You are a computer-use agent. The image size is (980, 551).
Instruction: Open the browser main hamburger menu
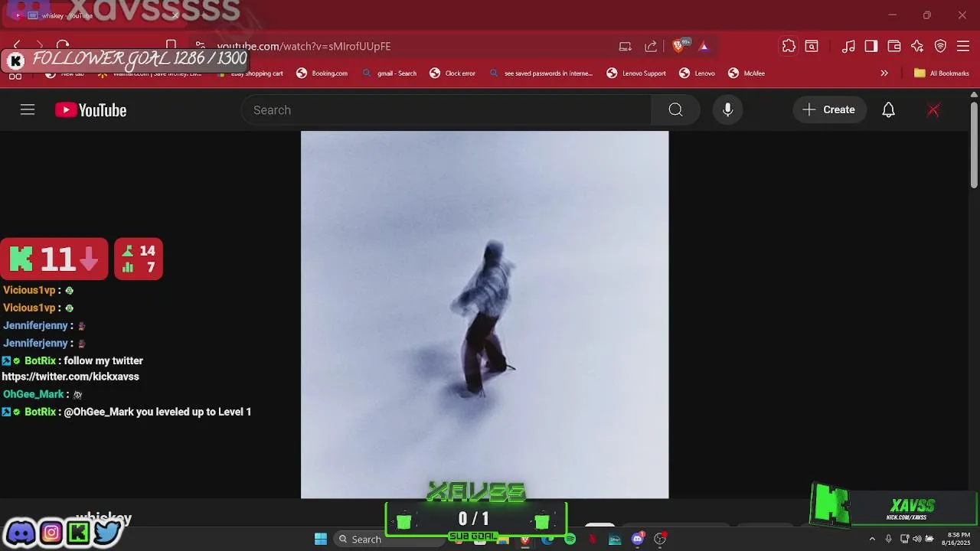click(963, 46)
